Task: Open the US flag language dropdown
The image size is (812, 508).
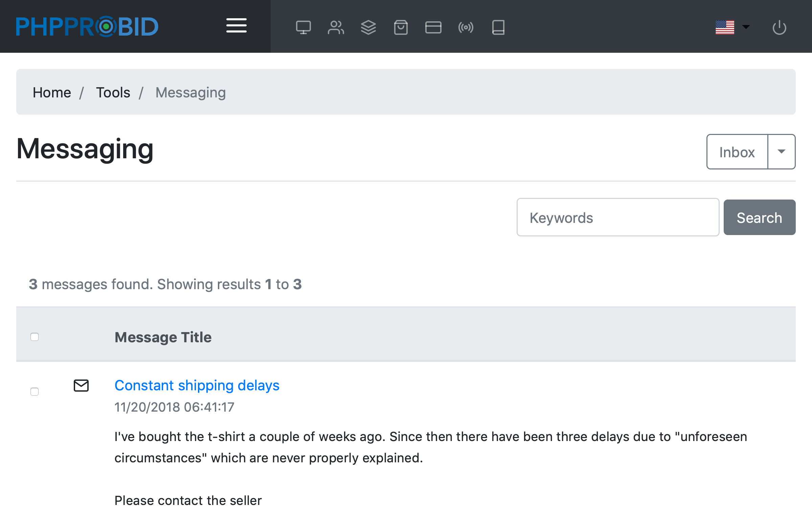Action: point(732,27)
